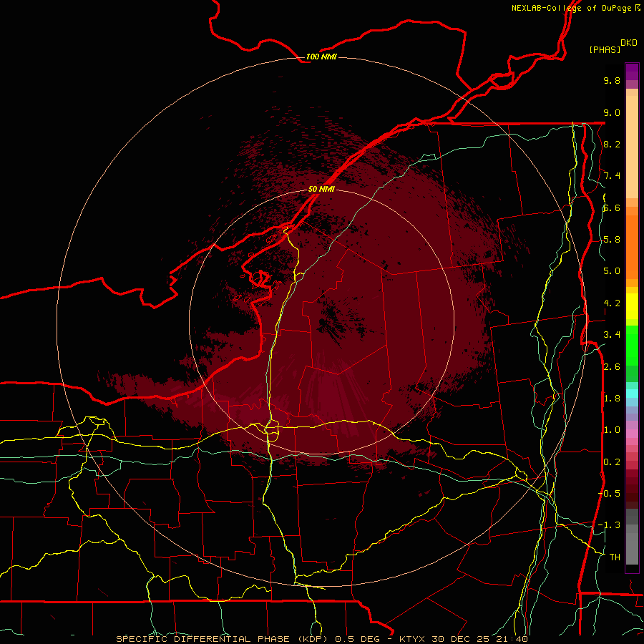Image resolution: width=644 pixels, height=644 pixels.
Task: Click the -0.5 value on the color scale
Action: [609, 494]
